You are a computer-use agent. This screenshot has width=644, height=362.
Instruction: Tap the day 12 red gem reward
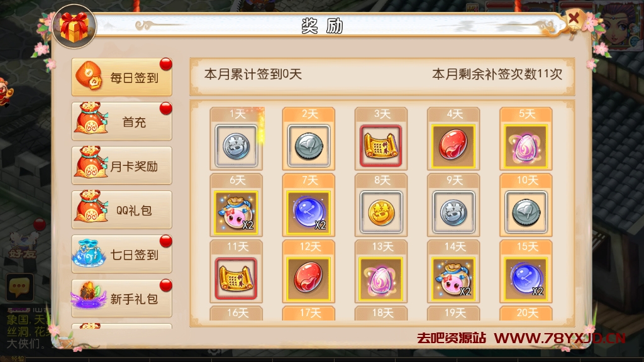tap(308, 279)
